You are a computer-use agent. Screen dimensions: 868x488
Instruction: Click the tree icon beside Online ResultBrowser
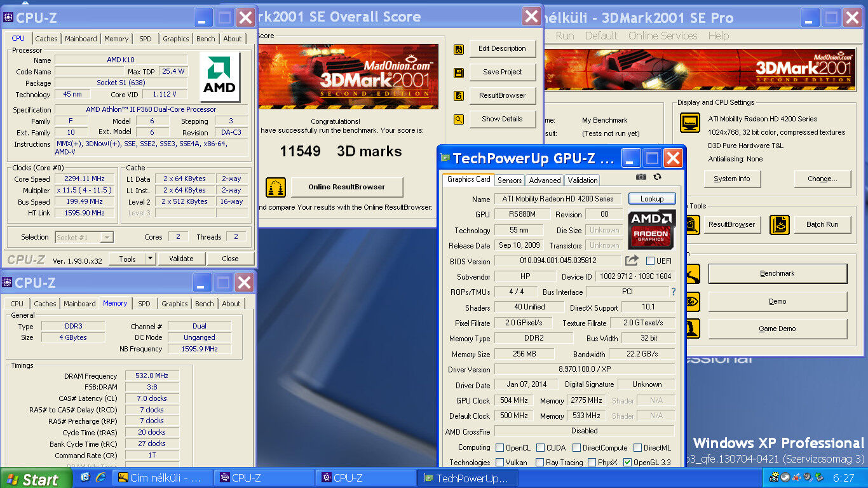point(276,187)
